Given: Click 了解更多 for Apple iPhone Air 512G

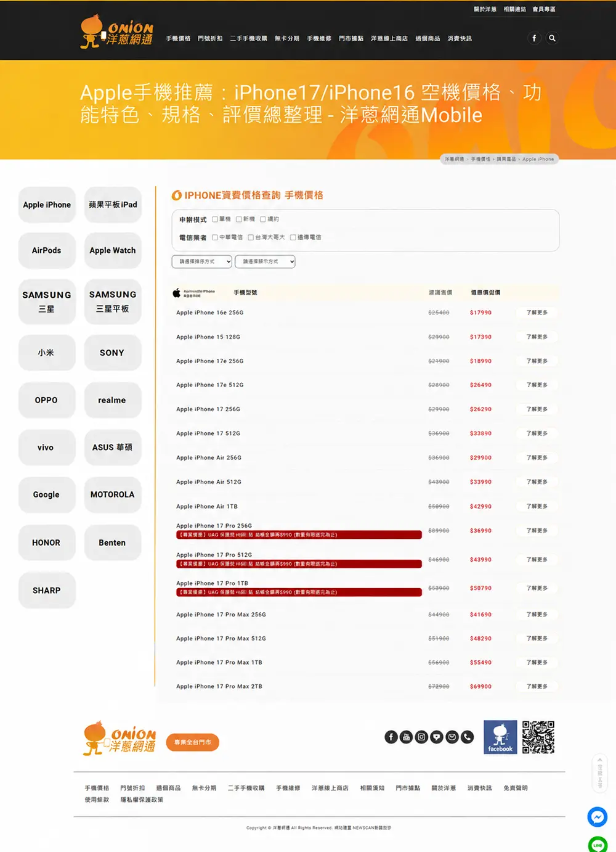Looking at the screenshot, I should (x=537, y=482).
